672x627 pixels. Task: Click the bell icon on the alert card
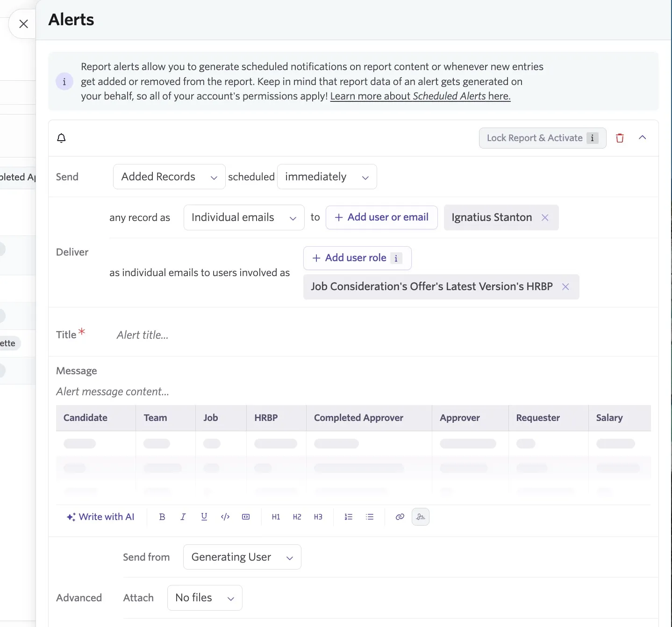(x=61, y=138)
